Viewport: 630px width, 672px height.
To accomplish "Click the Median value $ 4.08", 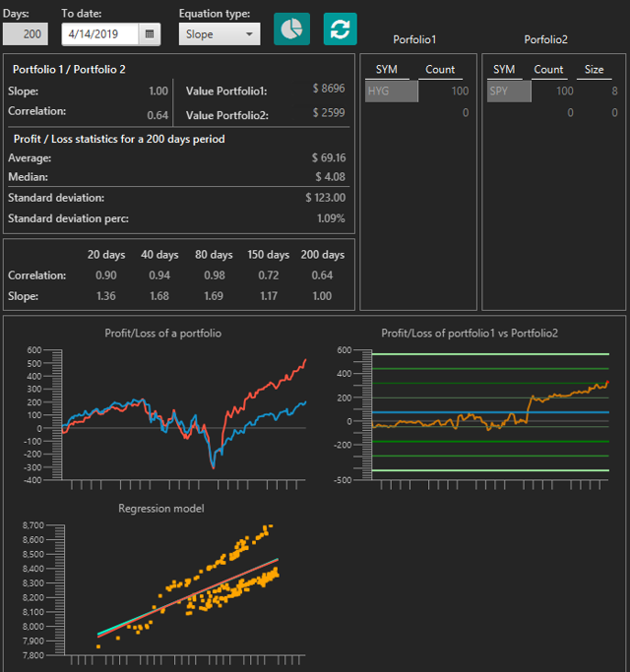I will coord(331,176).
